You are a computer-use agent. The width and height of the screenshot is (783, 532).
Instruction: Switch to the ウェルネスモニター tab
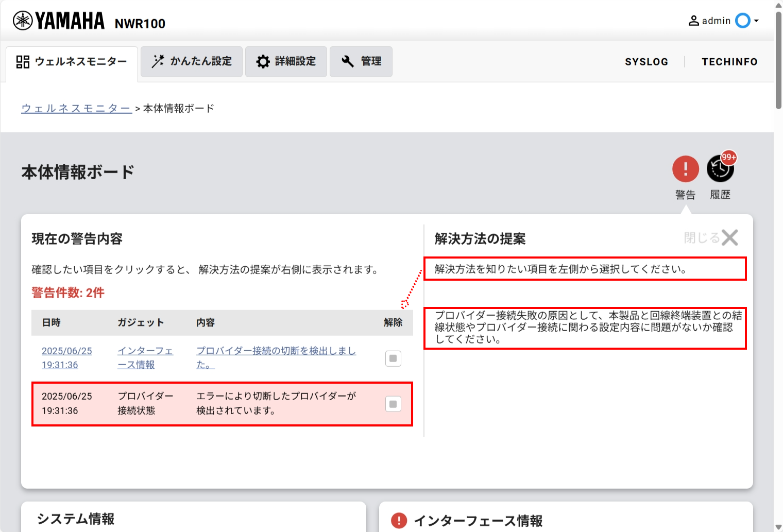coord(72,61)
